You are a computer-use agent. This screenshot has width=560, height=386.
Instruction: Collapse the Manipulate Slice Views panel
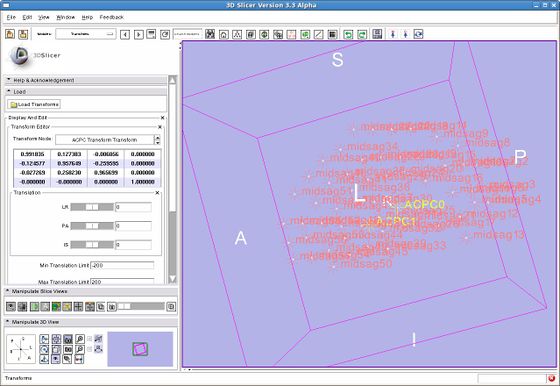[x=91, y=291]
